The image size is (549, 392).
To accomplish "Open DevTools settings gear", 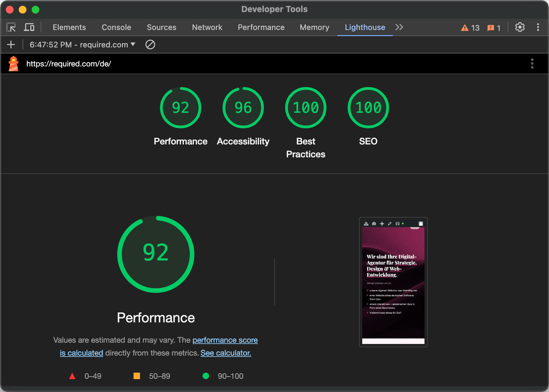I will pos(520,27).
